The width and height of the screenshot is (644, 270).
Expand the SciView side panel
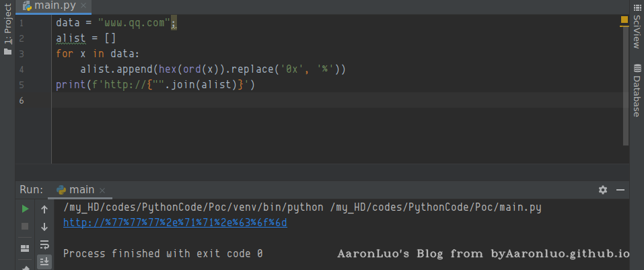(x=636, y=27)
